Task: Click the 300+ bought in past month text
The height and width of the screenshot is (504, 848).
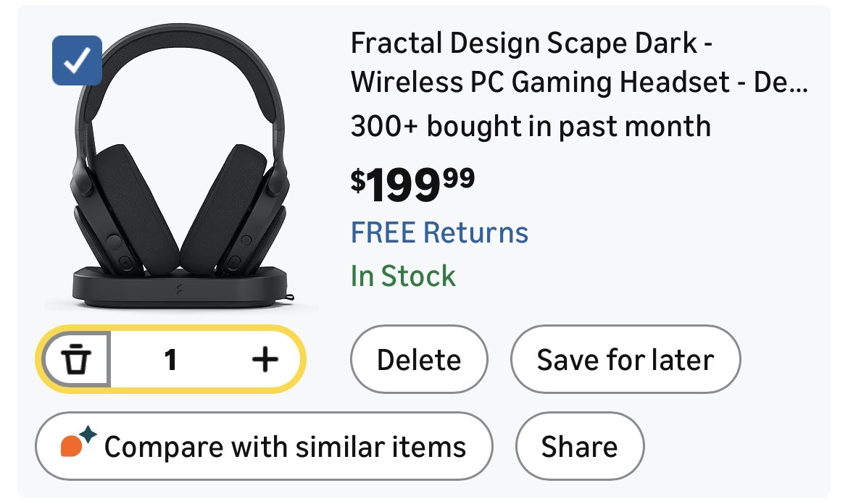Action: (x=530, y=127)
